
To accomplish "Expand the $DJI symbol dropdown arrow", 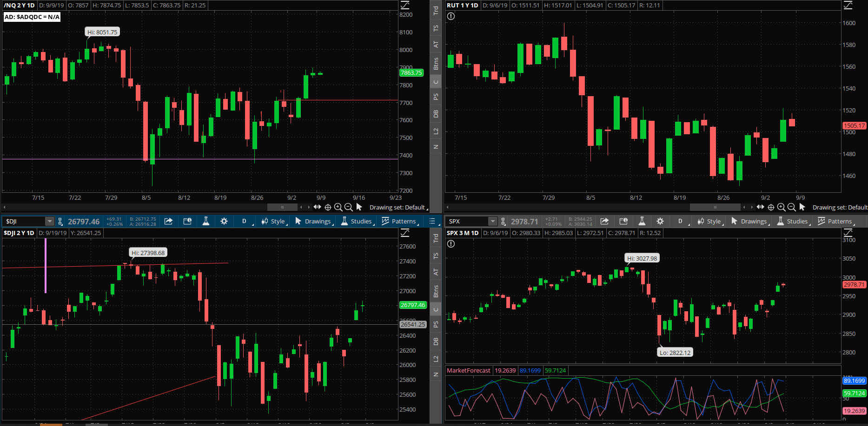I will pyautogui.click(x=49, y=222).
